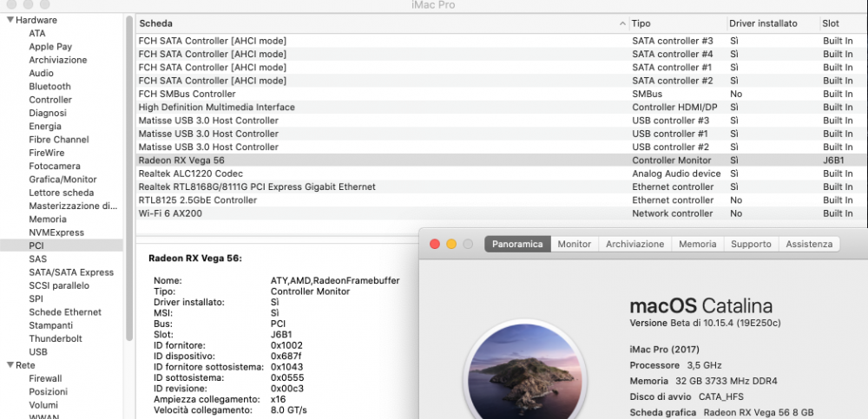Select the Realtek ALC1220 Codec row
Viewport: 868px width, 419px height.
click(x=501, y=173)
